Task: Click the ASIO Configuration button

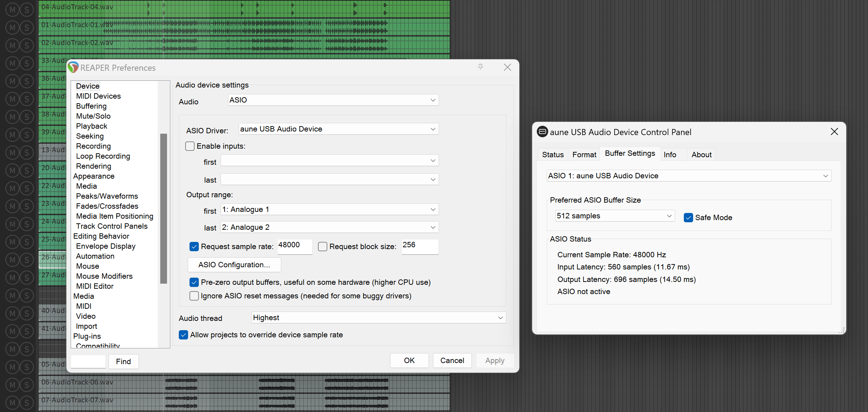Action: tap(234, 265)
